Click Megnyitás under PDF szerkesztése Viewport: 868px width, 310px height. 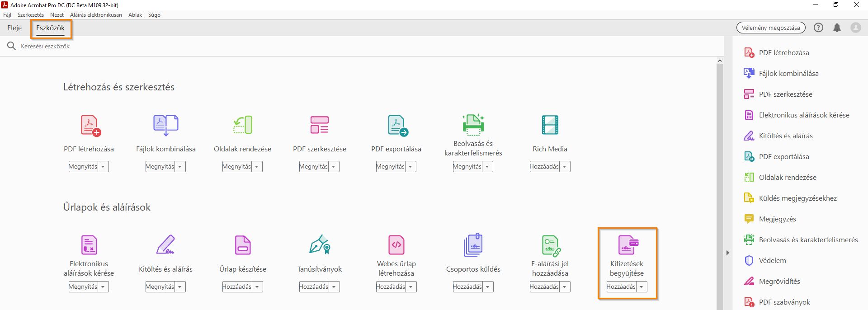(x=314, y=167)
